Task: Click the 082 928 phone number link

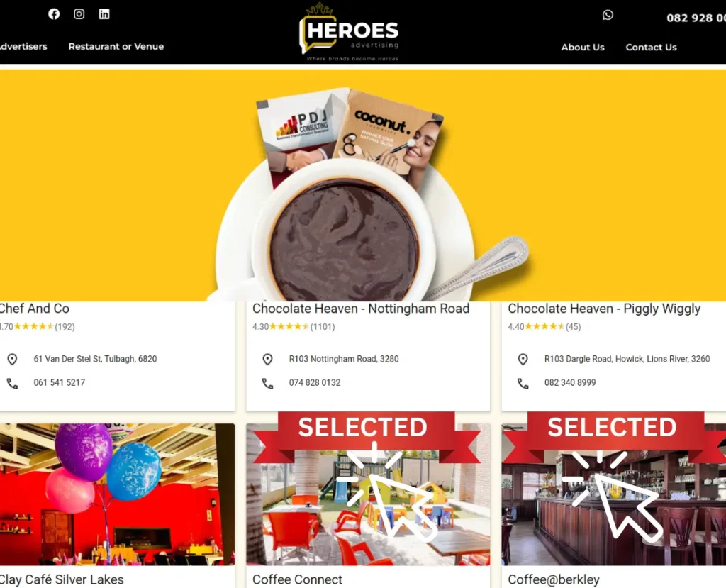Action: pyautogui.click(x=696, y=18)
